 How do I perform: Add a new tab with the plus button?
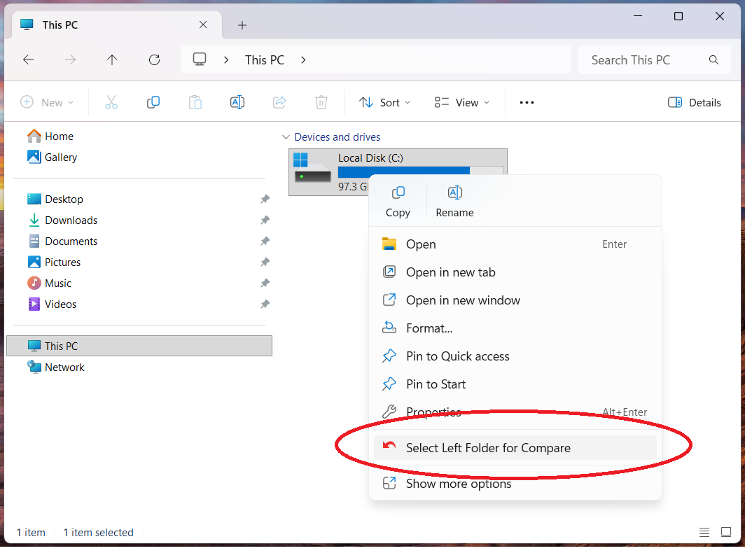(x=242, y=25)
